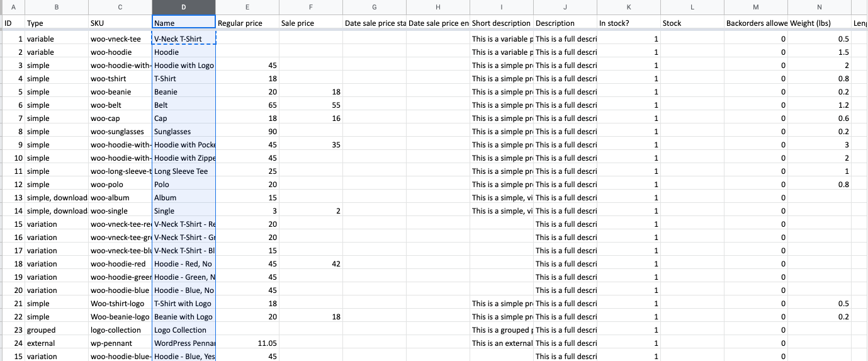The height and width of the screenshot is (361, 868).
Task: Select the 'Type' header cell
Action: tap(57, 23)
